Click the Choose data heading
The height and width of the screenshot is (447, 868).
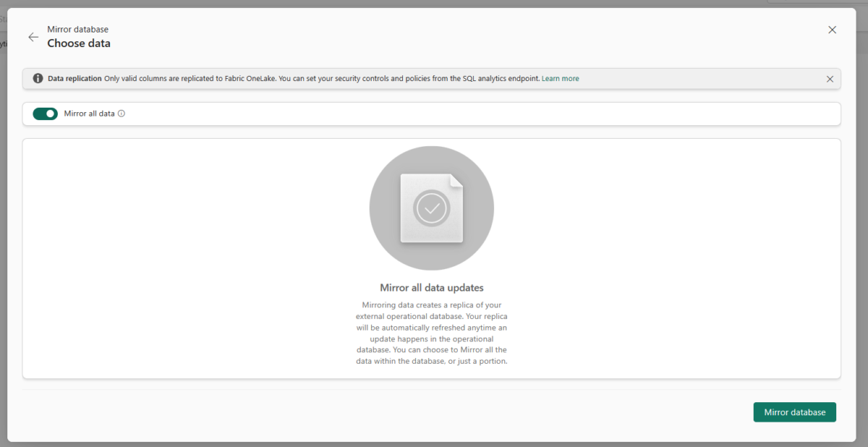point(79,43)
